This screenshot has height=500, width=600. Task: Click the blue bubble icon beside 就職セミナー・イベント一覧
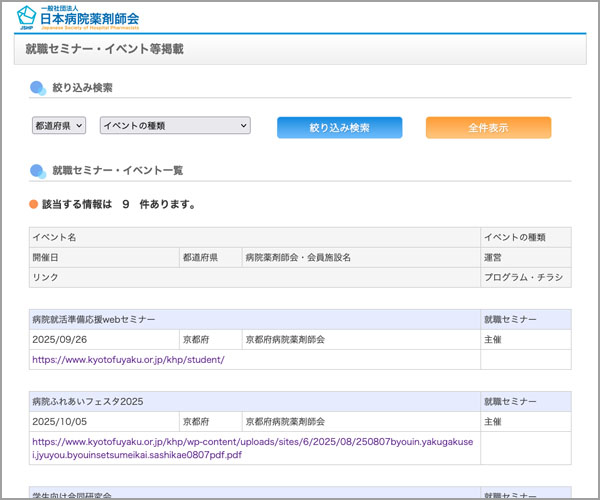(x=38, y=170)
